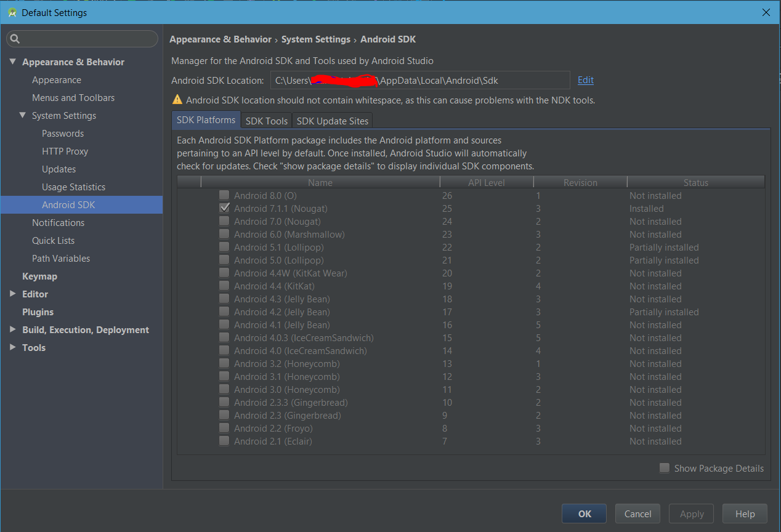This screenshot has width=781, height=532.
Task: Select Keymap in the settings tree
Action: 39,276
